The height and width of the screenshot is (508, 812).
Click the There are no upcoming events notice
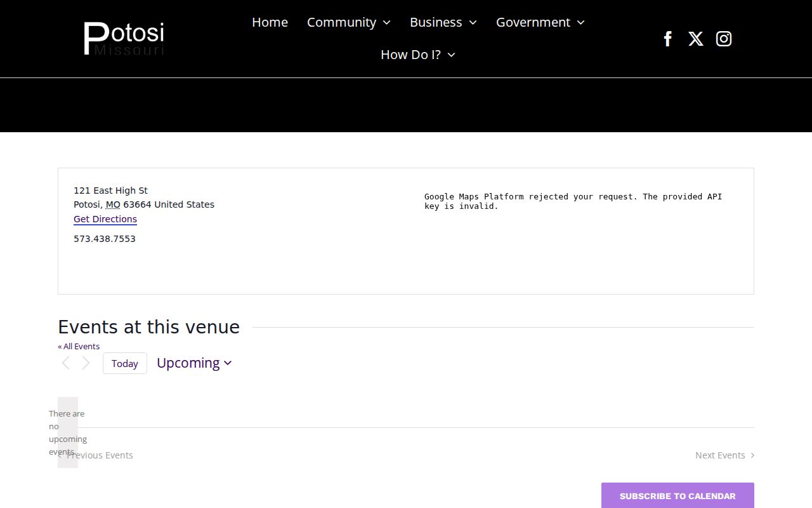pos(67,432)
